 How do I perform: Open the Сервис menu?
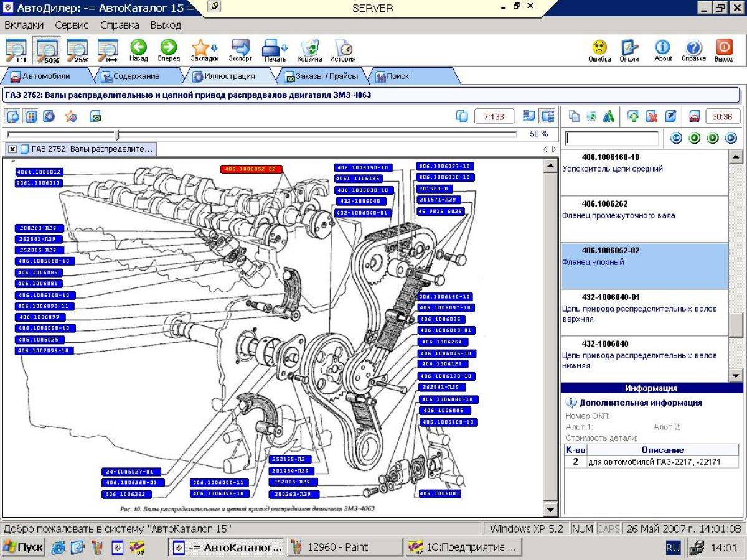(x=72, y=26)
